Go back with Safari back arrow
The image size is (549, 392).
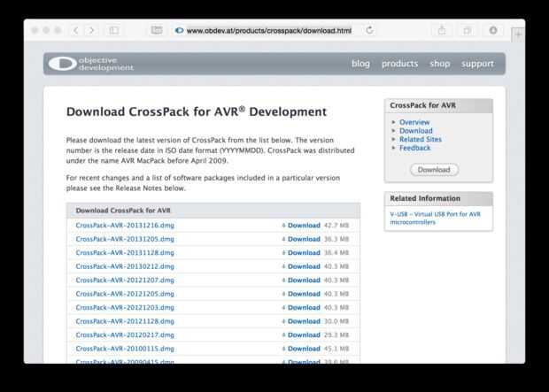pyautogui.click(x=75, y=30)
